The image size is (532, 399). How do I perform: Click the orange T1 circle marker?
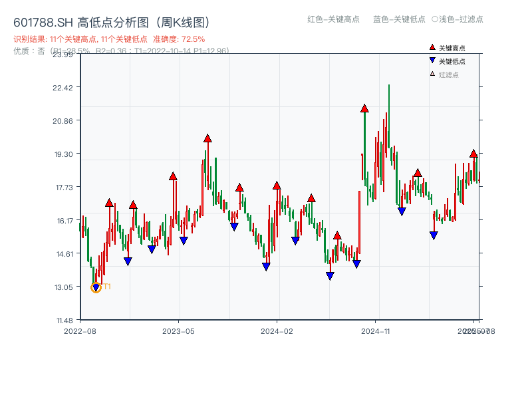pyautogui.click(x=95, y=287)
